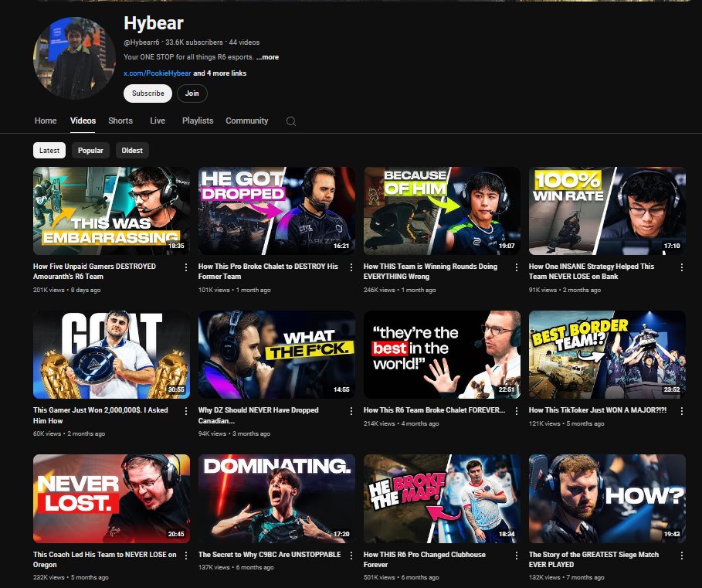Open the options menu on the Amouranth video
This screenshot has width=702, height=588.
pyautogui.click(x=185, y=267)
